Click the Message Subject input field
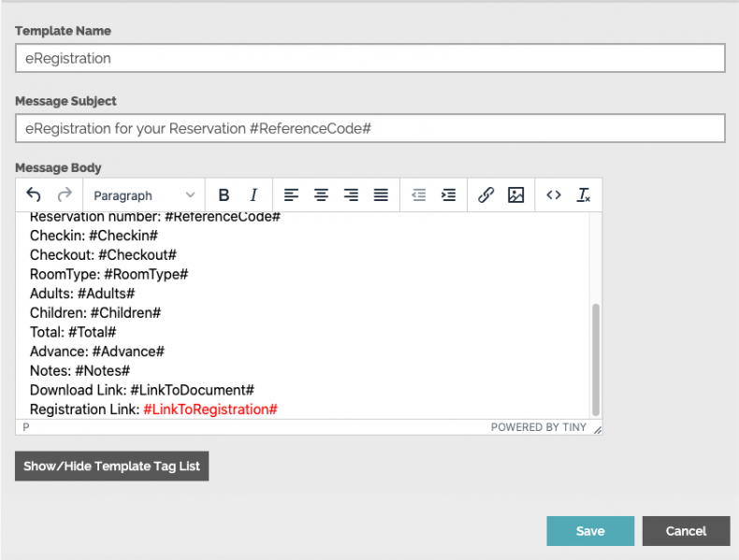The image size is (739, 560). pyautogui.click(x=370, y=128)
